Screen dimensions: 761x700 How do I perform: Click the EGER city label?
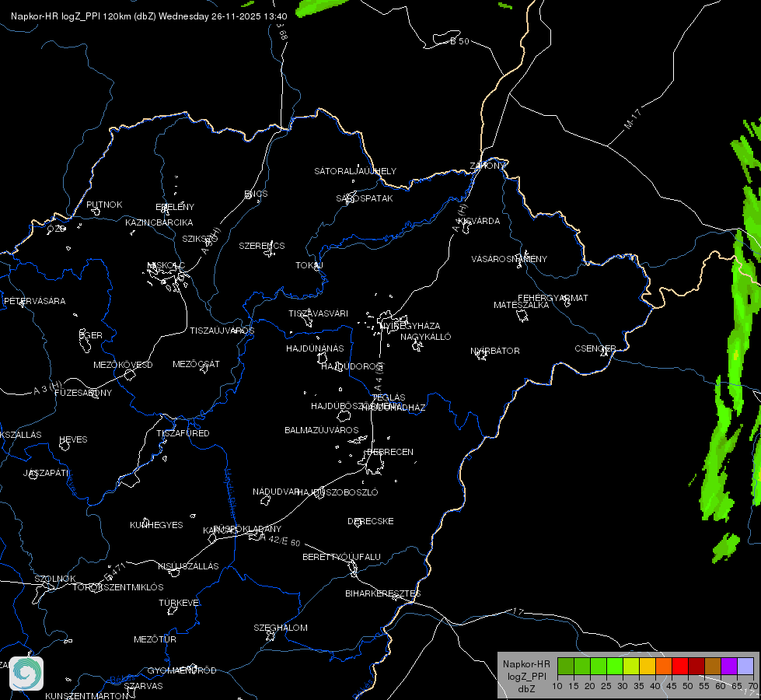coord(91,335)
